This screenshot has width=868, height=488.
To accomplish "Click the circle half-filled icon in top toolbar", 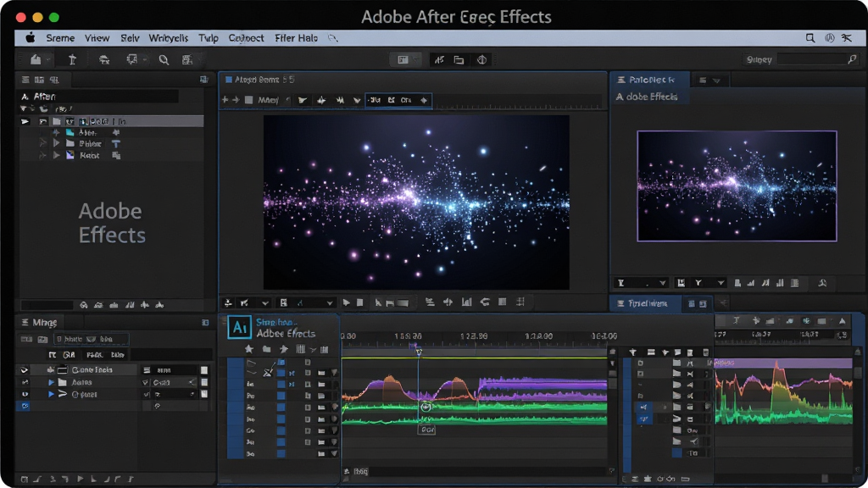I will [x=481, y=60].
